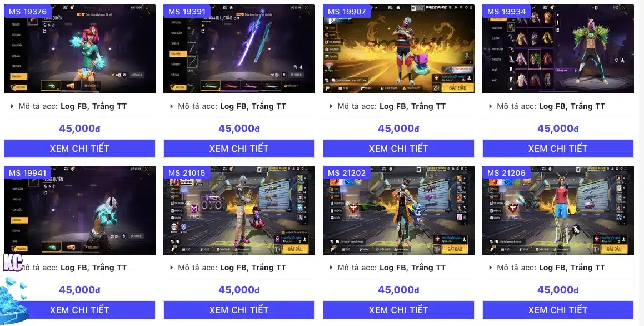Open the MS 19391 katana account thumbnail

tap(239, 49)
